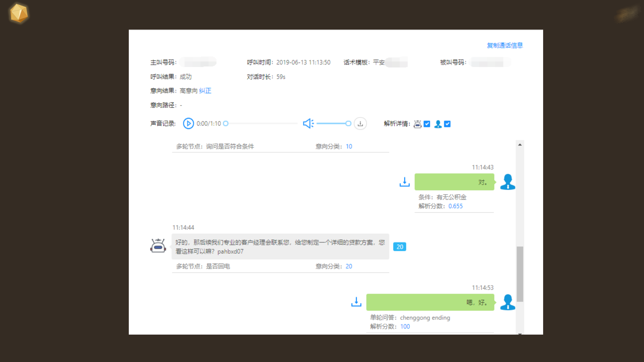644x362 pixels.
Task: Click the 意向结果 value 高意向
Action: coord(189,90)
